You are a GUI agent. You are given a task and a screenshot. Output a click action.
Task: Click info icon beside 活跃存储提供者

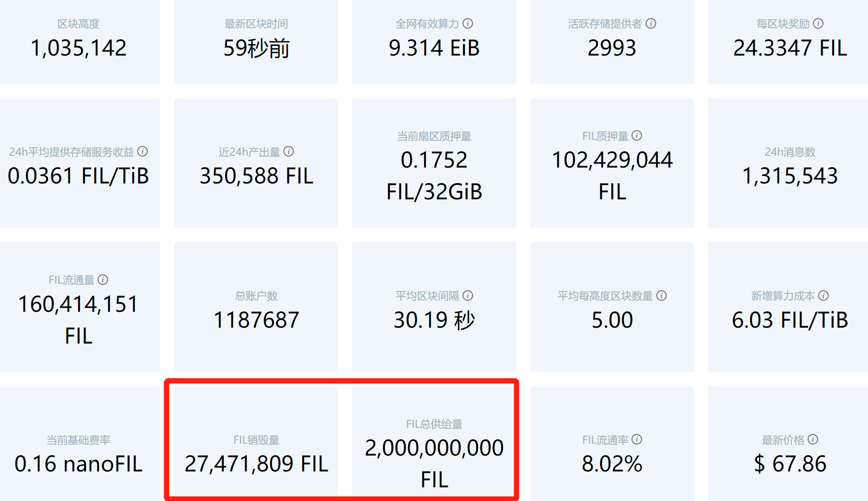coord(651,23)
